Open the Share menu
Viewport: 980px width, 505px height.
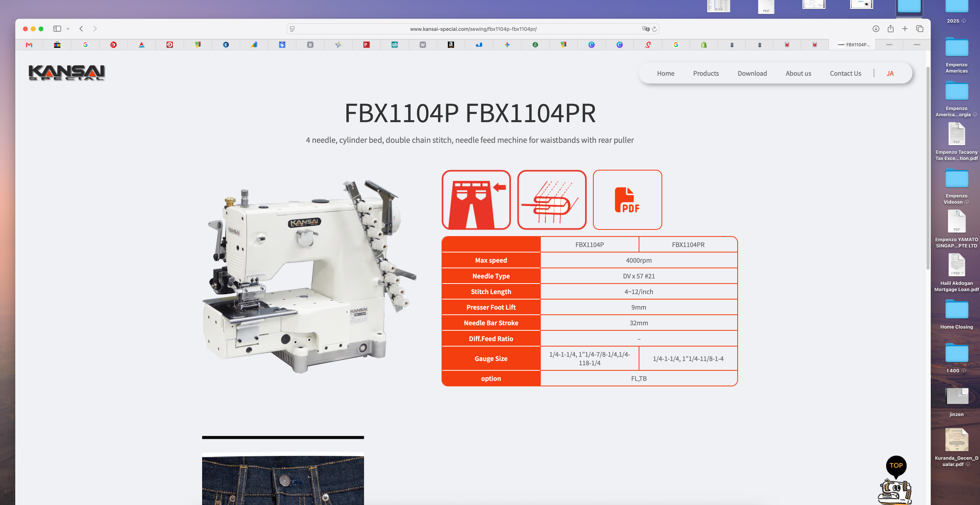(x=891, y=28)
